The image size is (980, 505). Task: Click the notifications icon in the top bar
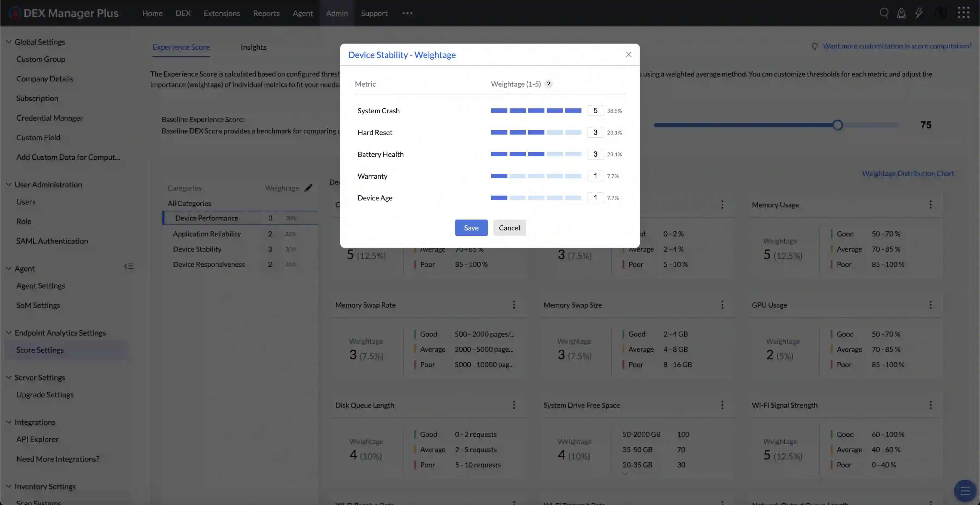[x=902, y=13]
